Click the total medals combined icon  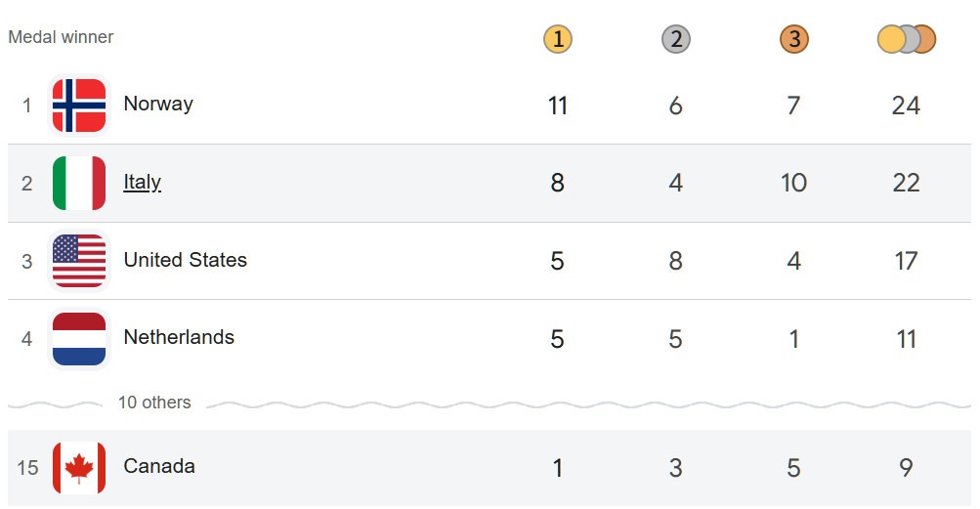[906, 39]
